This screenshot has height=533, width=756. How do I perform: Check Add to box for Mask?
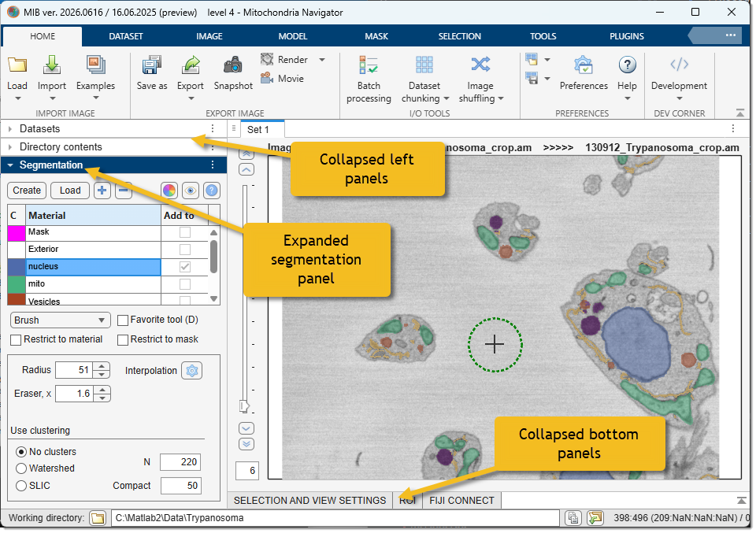pos(185,232)
